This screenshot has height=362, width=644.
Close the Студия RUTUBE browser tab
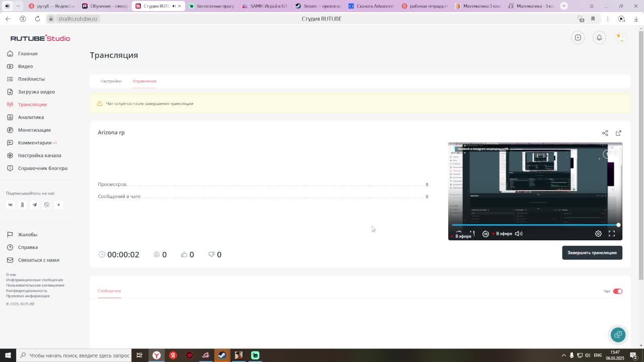tap(180, 6)
